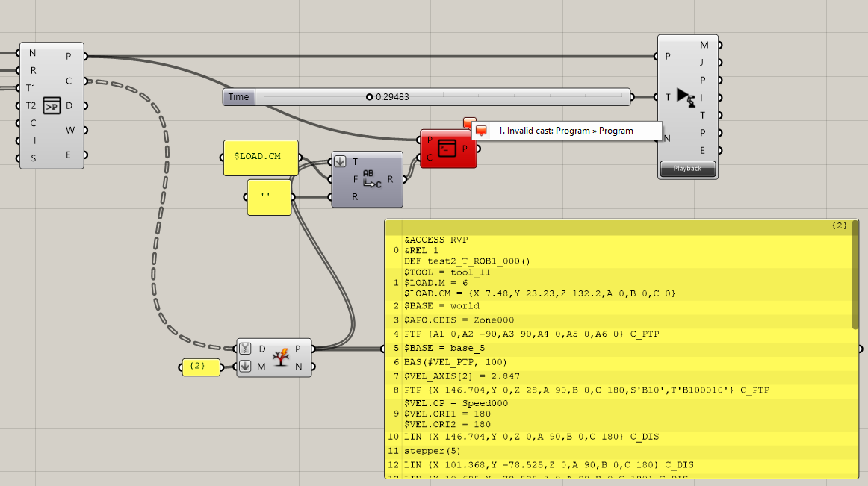This screenshot has width=868, height=486.
Task: Click the 'DEF test2_T_ROB1_000()' line
Action: (467, 261)
